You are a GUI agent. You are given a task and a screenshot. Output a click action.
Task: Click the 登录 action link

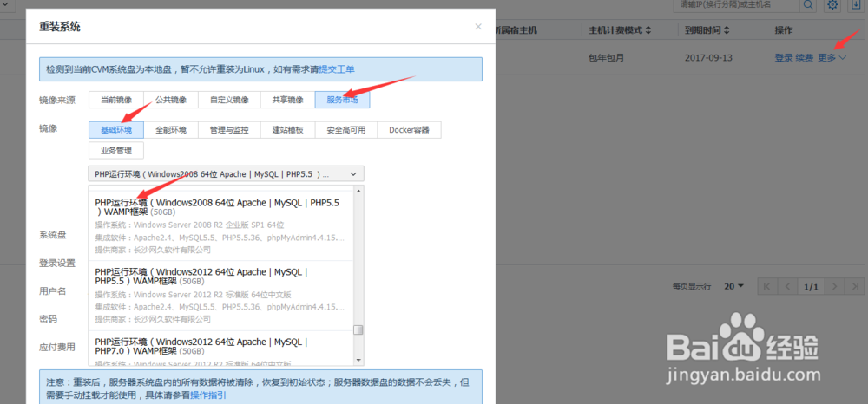pyautogui.click(x=783, y=57)
